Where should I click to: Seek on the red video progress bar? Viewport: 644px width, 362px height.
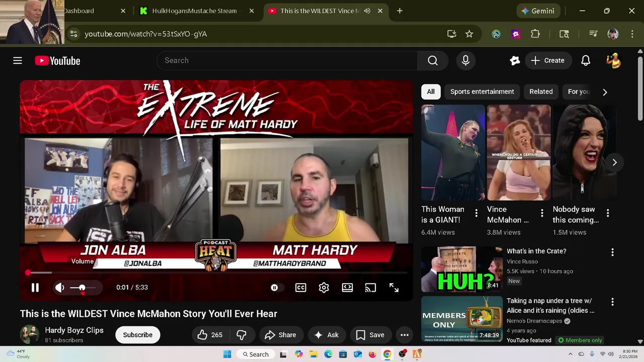coord(217,273)
